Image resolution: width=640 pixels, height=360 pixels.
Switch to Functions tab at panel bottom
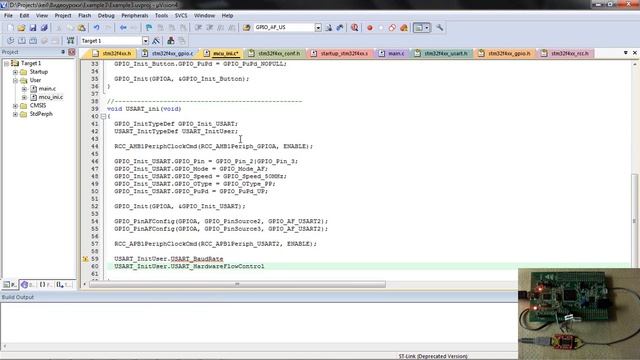(45, 284)
